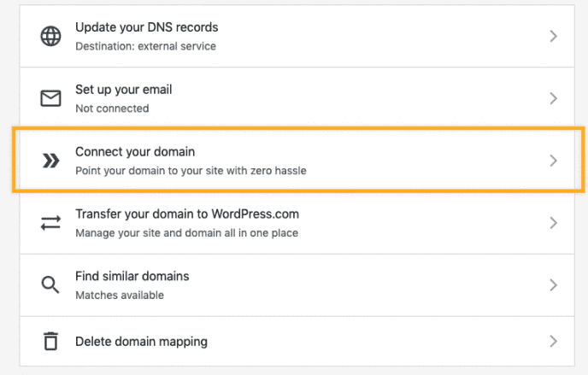Click the magnifying glass search icon
The height and width of the screenshot is (375, 588).
(50, 284)
